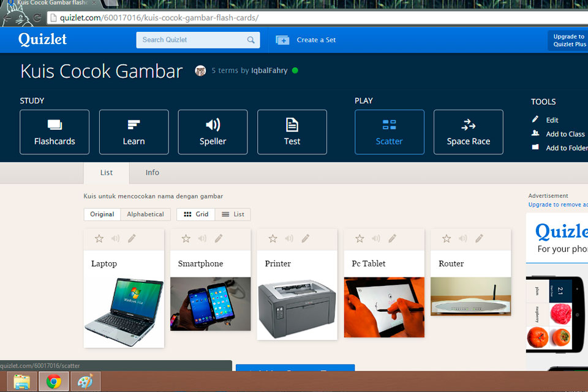Play audio for the Router card
This screenshot has height=392, width=588.
point(462,239)
